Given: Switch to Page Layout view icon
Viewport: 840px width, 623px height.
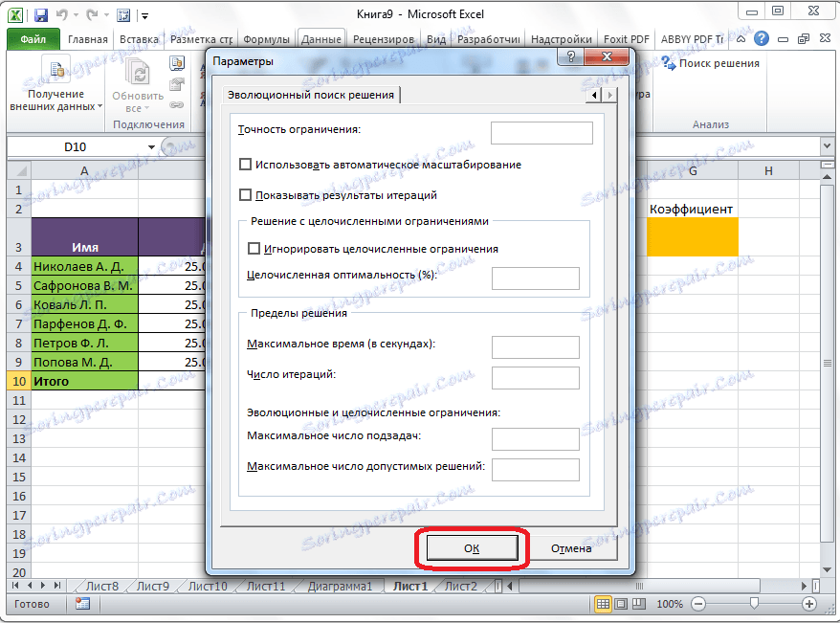Looking at the screenshot, I should click(x=623, y=604).
